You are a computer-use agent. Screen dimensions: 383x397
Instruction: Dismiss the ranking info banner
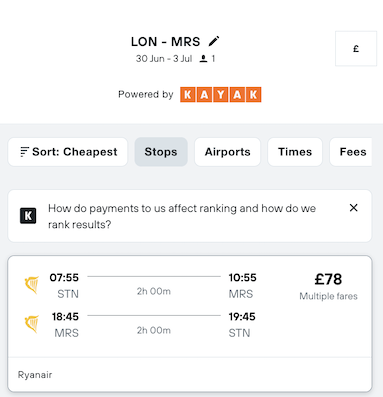[x=354, y=208]
